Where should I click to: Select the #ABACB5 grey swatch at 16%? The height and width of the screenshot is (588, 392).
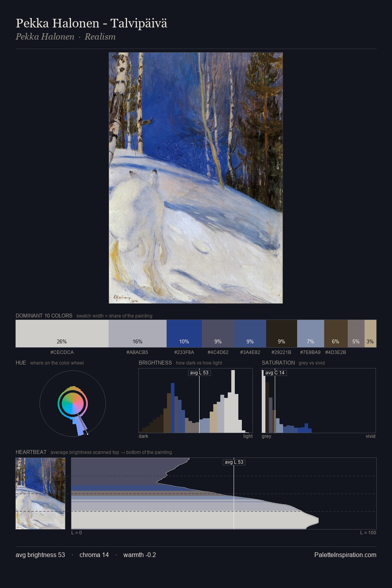[138, 334]
